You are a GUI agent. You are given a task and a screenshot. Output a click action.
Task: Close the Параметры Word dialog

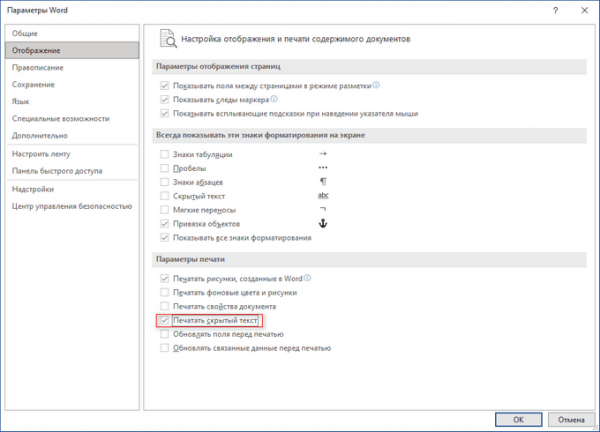tap(584, 10)
